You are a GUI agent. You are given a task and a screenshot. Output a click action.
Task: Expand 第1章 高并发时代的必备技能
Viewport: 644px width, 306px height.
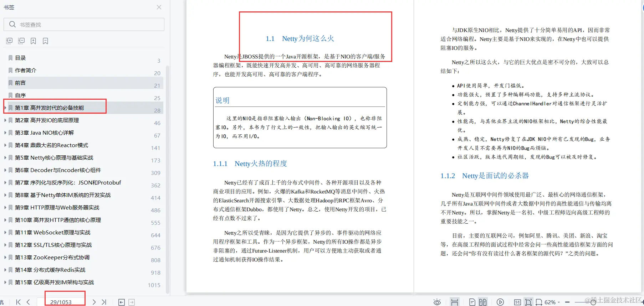click(5, 108)
